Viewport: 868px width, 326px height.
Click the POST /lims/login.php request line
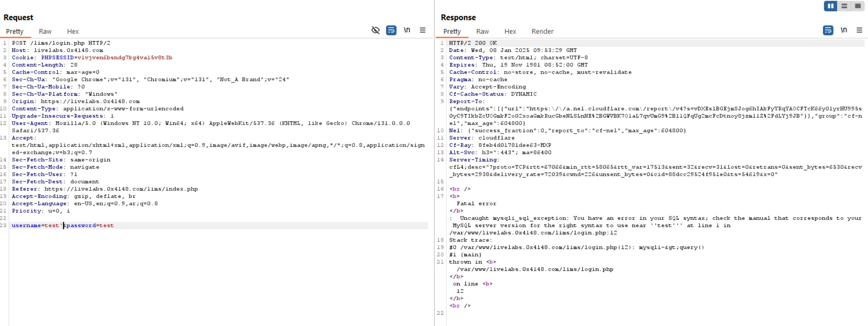(x=61, y=43)
